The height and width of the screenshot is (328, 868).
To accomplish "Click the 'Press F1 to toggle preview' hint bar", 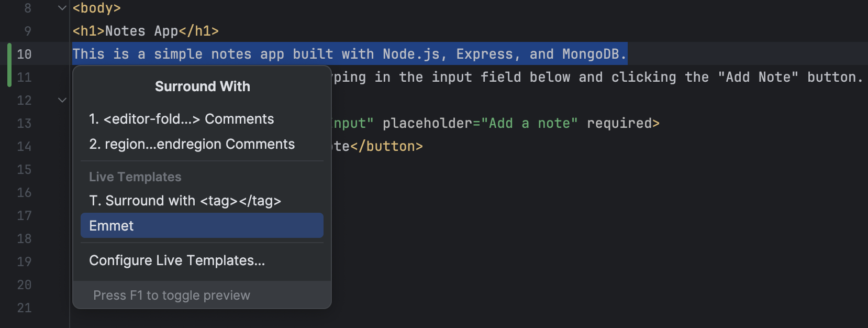I will point(172,295).
